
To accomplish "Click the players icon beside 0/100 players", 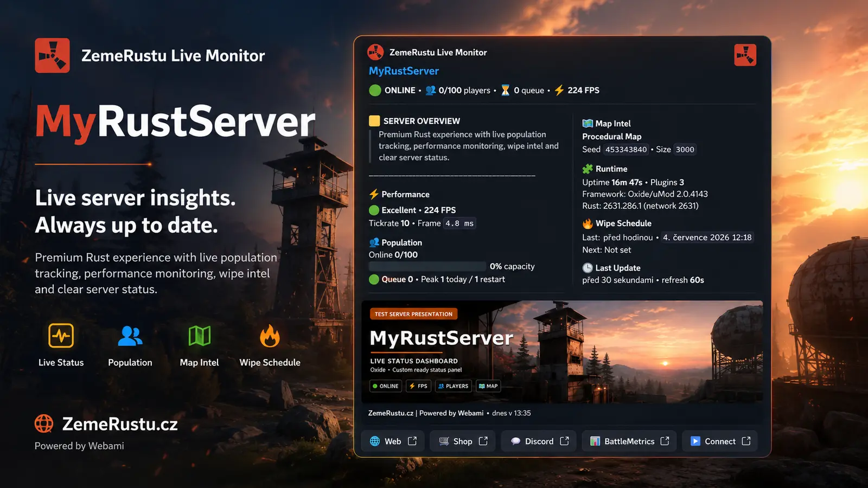I will pos(431,90).
